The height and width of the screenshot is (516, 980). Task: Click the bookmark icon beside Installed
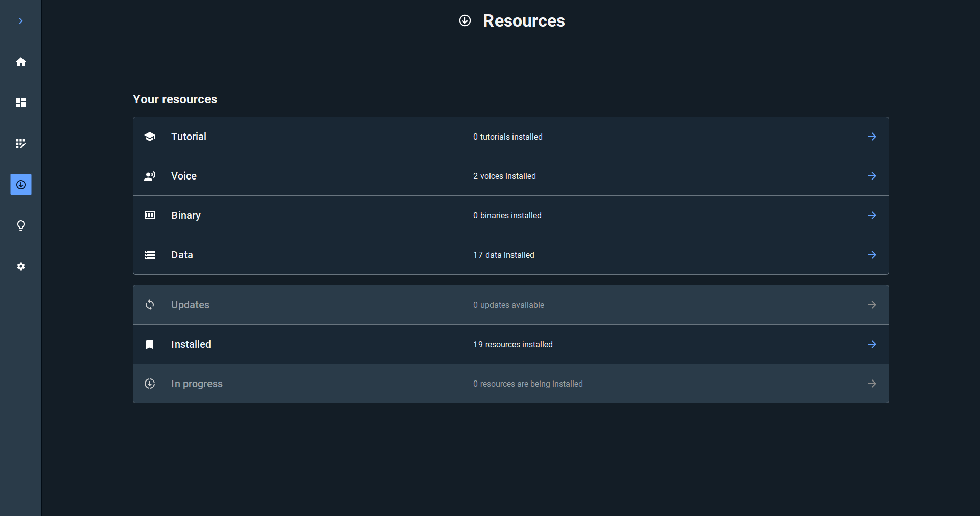click(150, 344)
